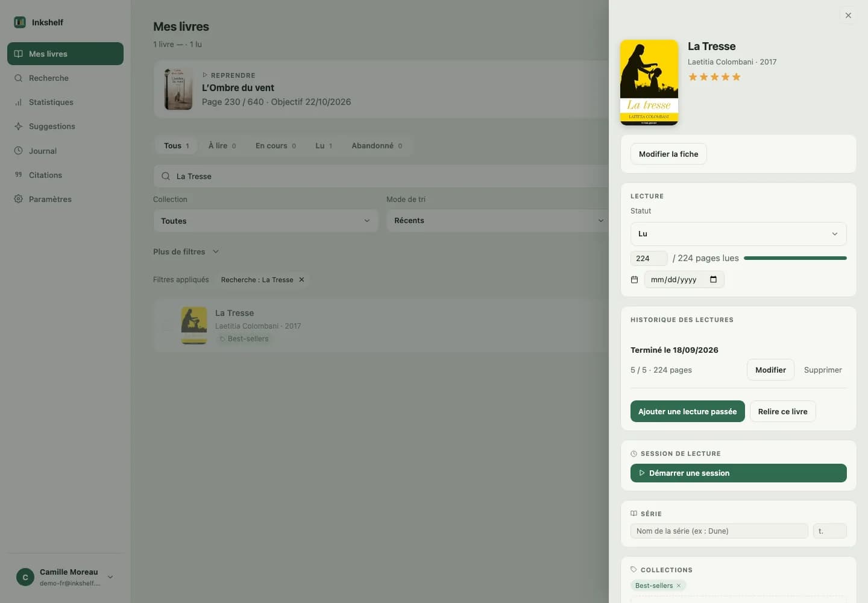
Task: Select the En cours tab
Action: (x=276, y=145)
